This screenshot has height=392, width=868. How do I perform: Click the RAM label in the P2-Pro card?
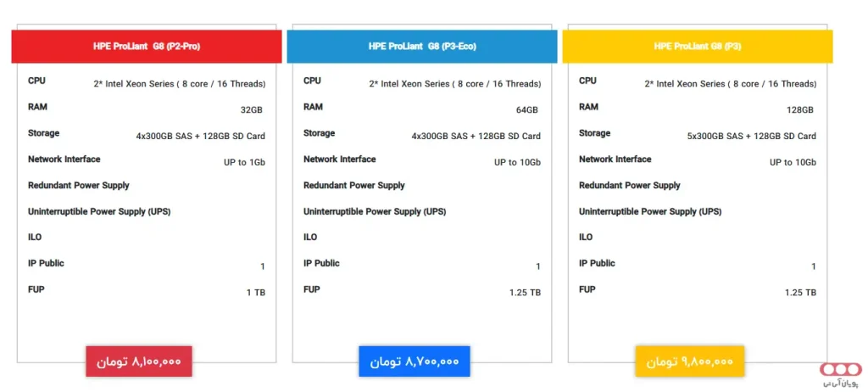click(36, 107)
